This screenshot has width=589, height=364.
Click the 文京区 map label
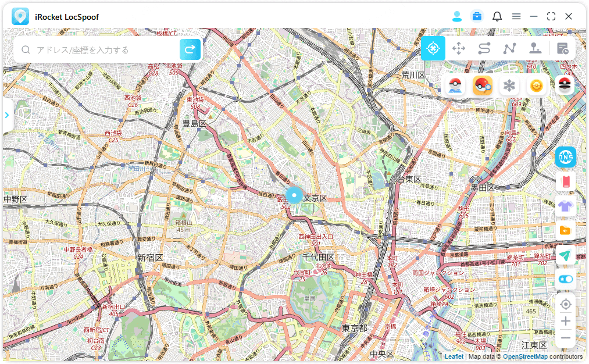point(315,198)
